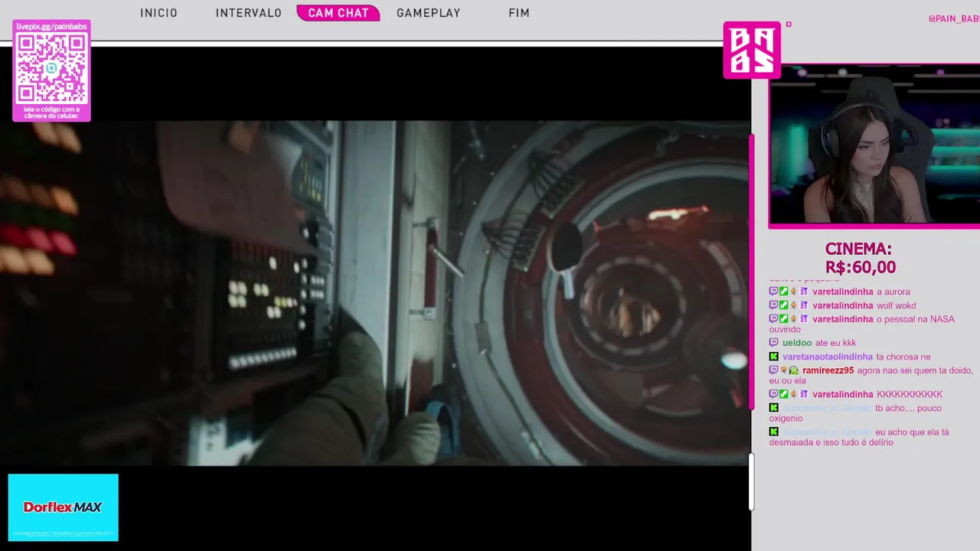
Task: Open the varetanaotaolindinha username
Action: pos(828,357)
